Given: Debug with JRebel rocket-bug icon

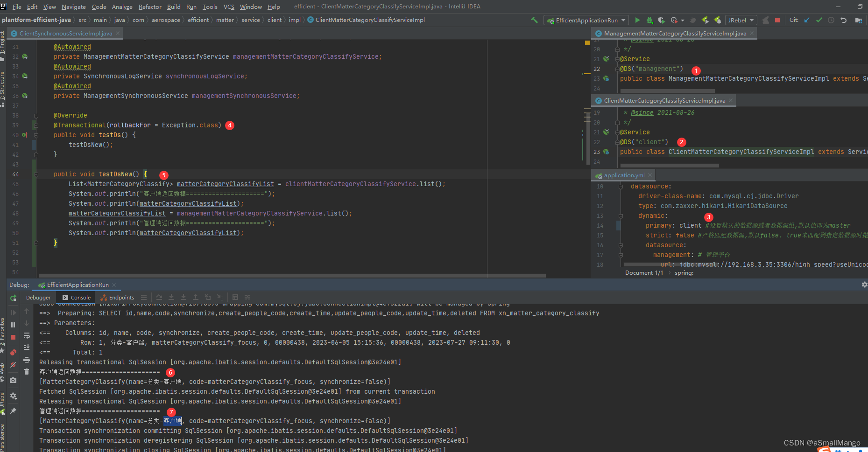Looking at the screenshot, I should pyautogui.click(x=718, y=20).
